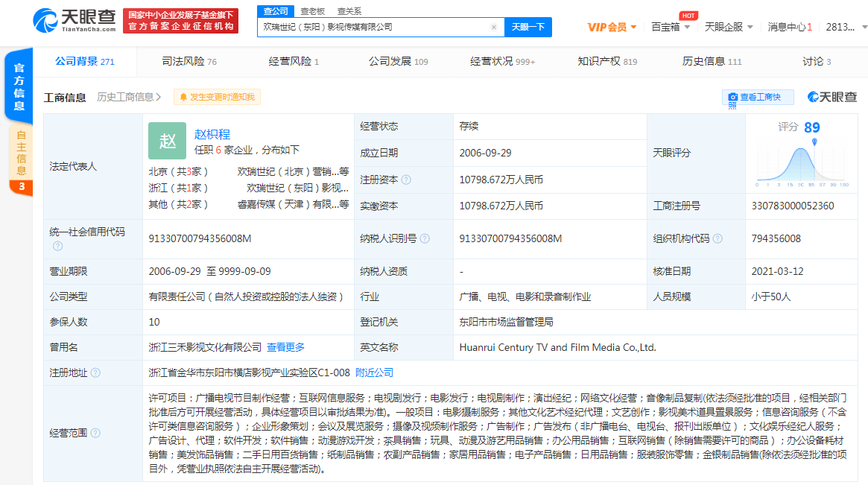Click the registration number 330783000052360
This screenshot has width=868, height=485.
coord(793,206)
